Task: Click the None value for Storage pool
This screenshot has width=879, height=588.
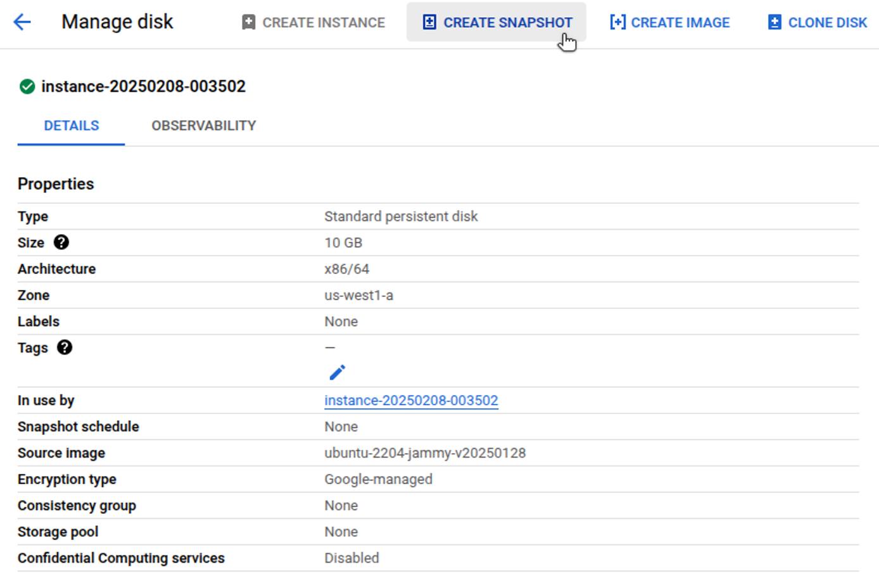Action: 341,532
